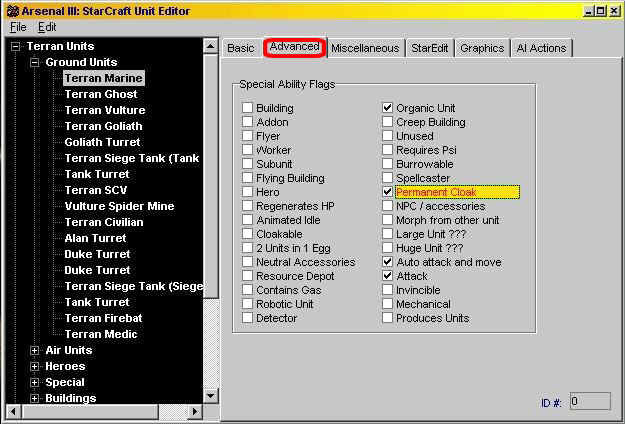Expand the Heroes branch
Viewport: 625px width, 424px height.
pos(35,366)
